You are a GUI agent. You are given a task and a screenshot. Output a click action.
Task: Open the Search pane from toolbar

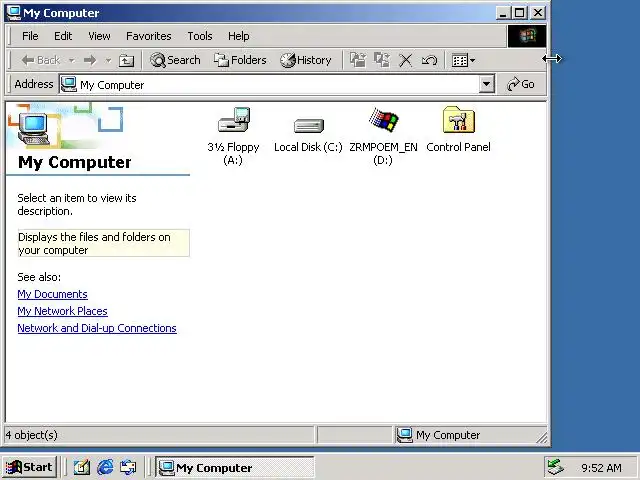[x=175, y=60]
